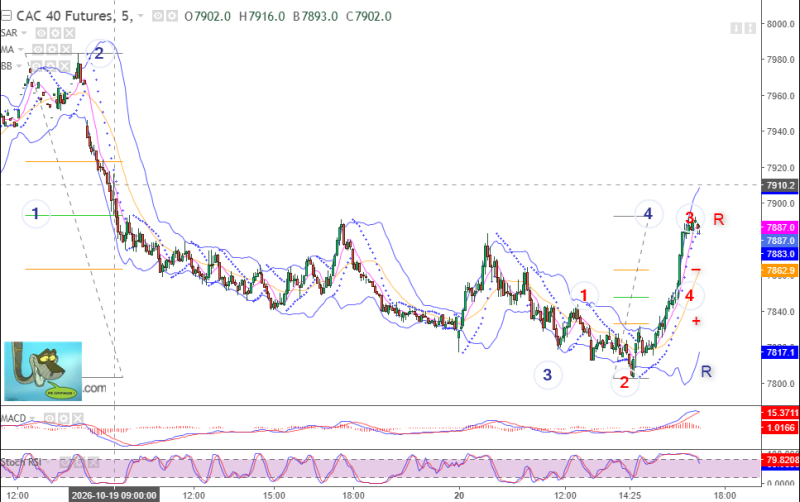The width and height of the screenshot is (800, 502).
Task: Collapse the chart legend with minus box
Action: point(6,16)
